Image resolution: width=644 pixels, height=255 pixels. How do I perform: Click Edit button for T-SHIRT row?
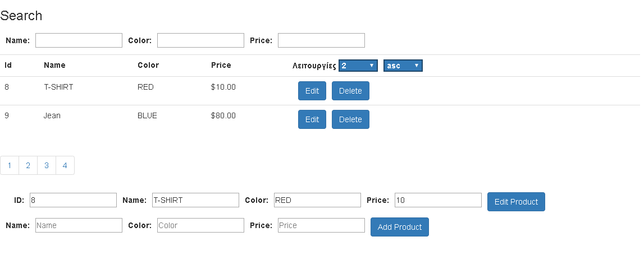tap(312, 91)
